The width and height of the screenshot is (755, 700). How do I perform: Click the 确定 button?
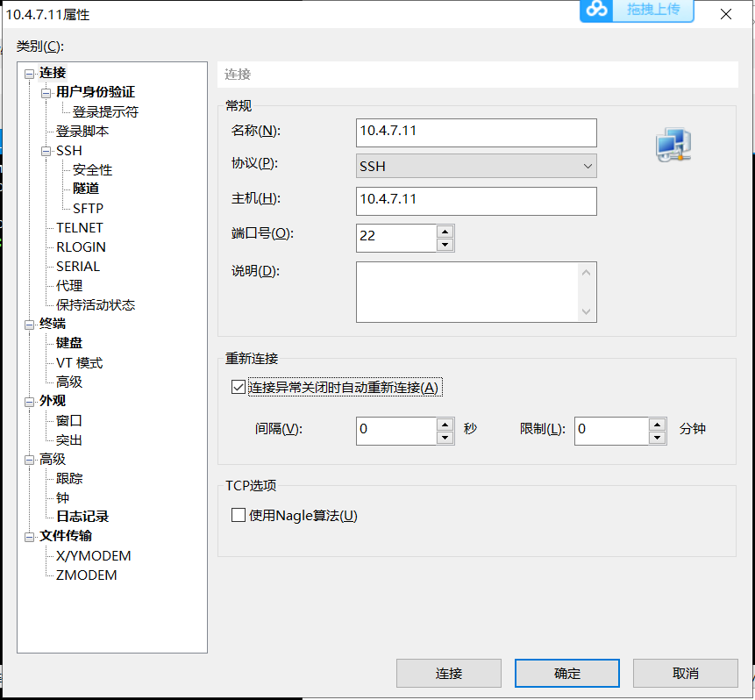tap(566, 673)
